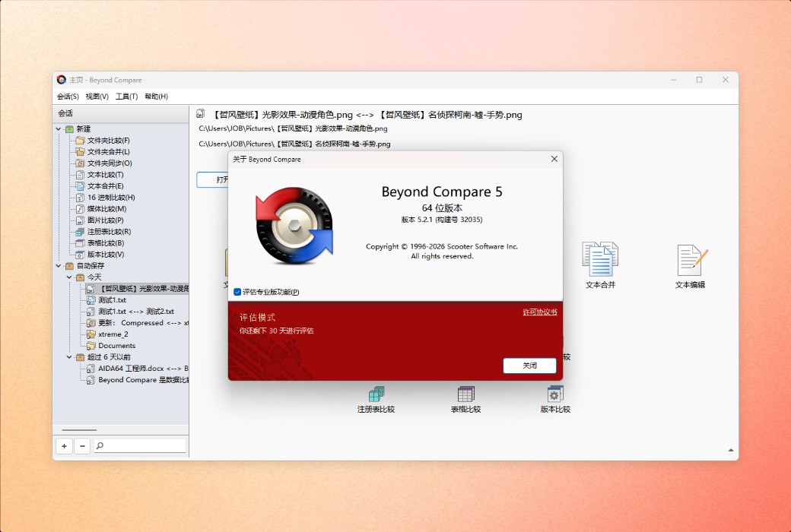The width and height of the screenshot is (791, 532).
Task: Launch the 注册表比较 home icon
Action: tap(376, 400)
